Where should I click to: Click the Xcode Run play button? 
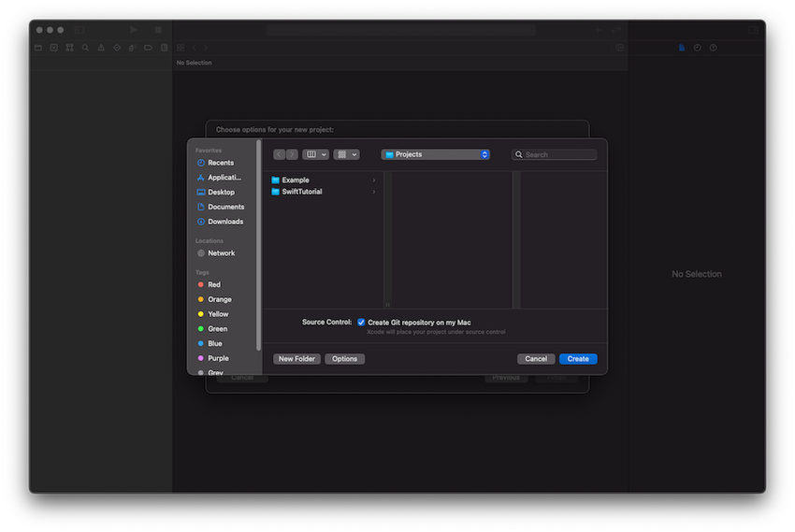(x=134, y=30)
